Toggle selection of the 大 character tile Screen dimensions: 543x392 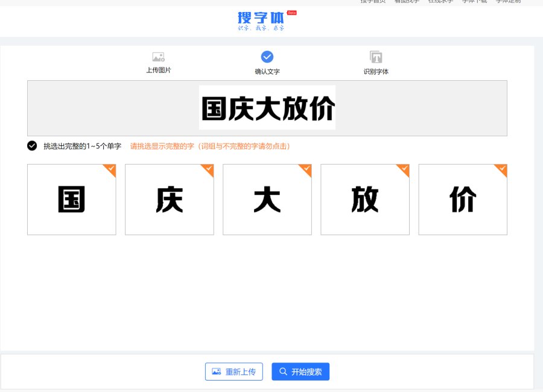pyautogui.click(x=267, y=200)
